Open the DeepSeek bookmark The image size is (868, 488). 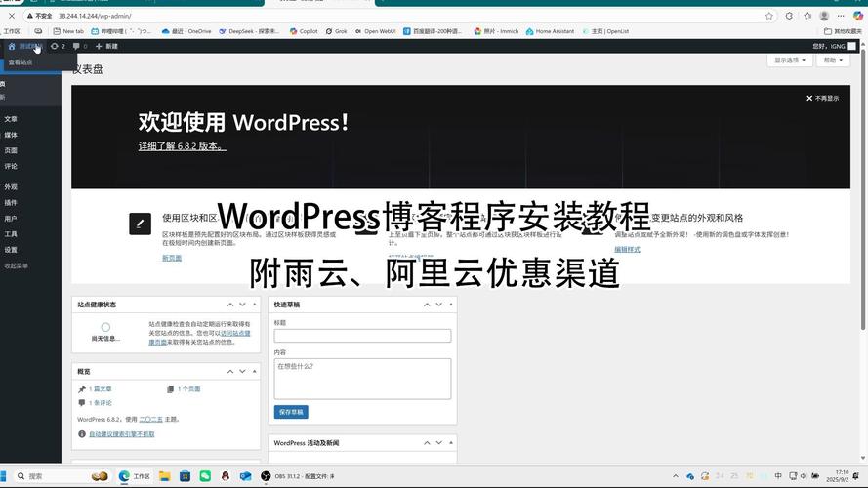tap(249, 31)
